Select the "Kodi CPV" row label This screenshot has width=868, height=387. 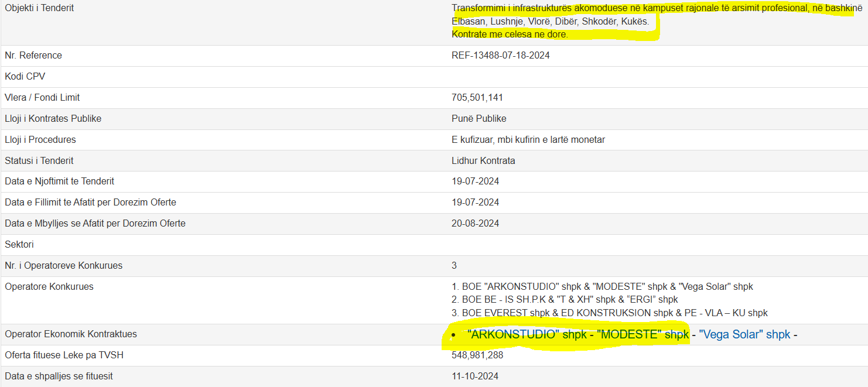[x=25, y=77]
